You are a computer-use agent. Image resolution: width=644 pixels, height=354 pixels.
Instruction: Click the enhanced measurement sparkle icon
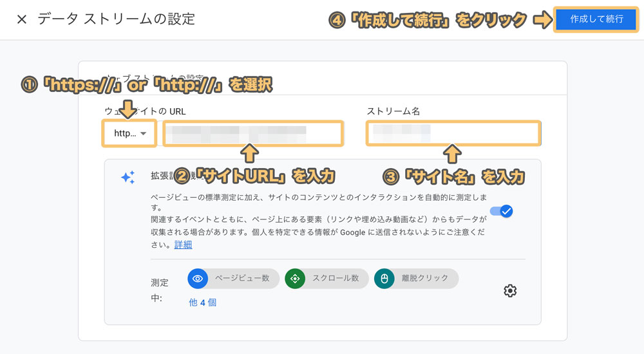click(128, 178)
